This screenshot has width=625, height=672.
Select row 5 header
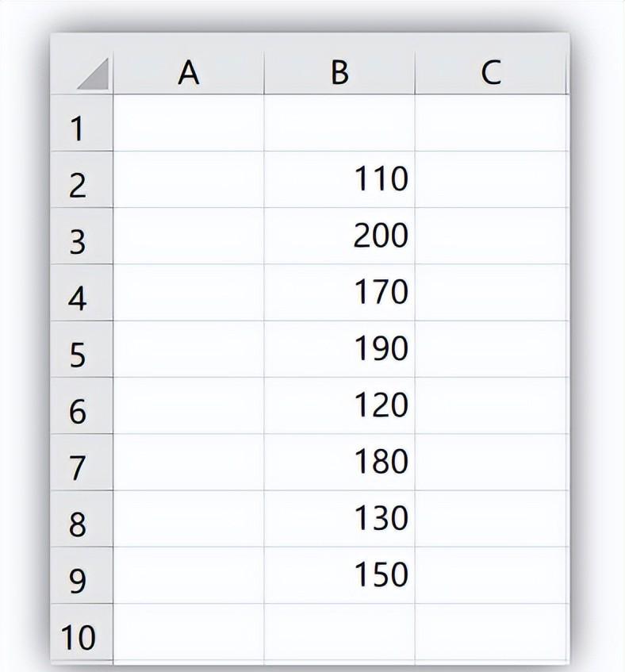[82, 349]
